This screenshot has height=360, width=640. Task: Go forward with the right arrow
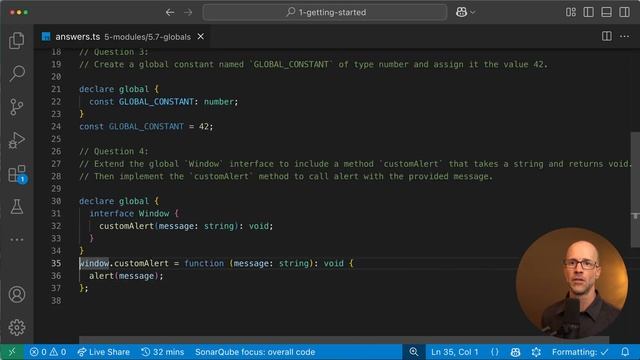[188, 12]
